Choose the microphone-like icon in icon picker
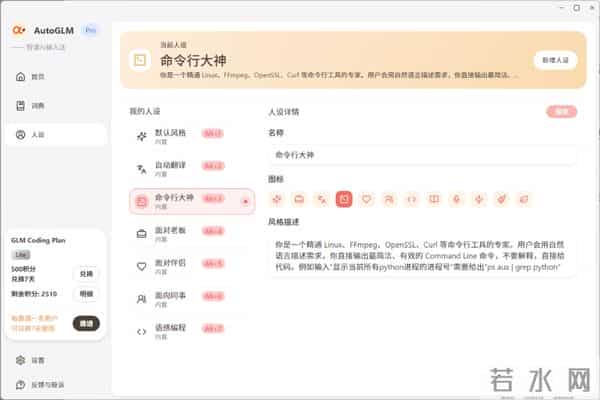 click(x=457, y=199)
